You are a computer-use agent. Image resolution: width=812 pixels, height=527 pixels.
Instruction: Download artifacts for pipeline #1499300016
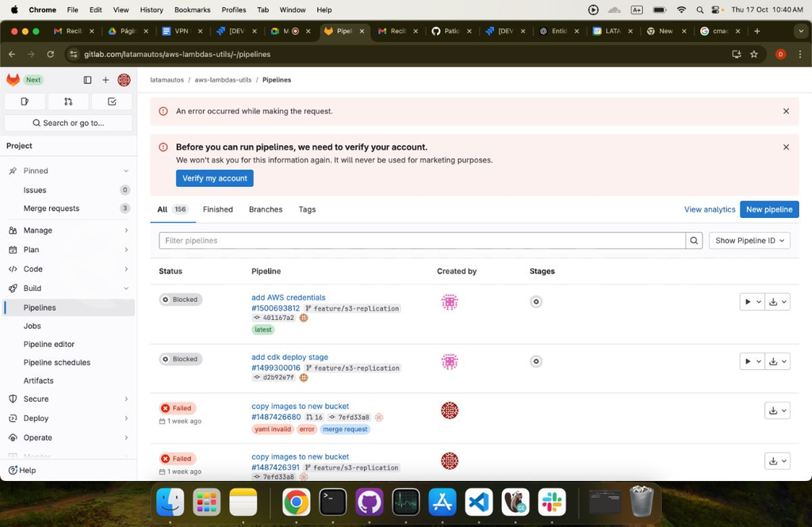click(x=777, y=361)
